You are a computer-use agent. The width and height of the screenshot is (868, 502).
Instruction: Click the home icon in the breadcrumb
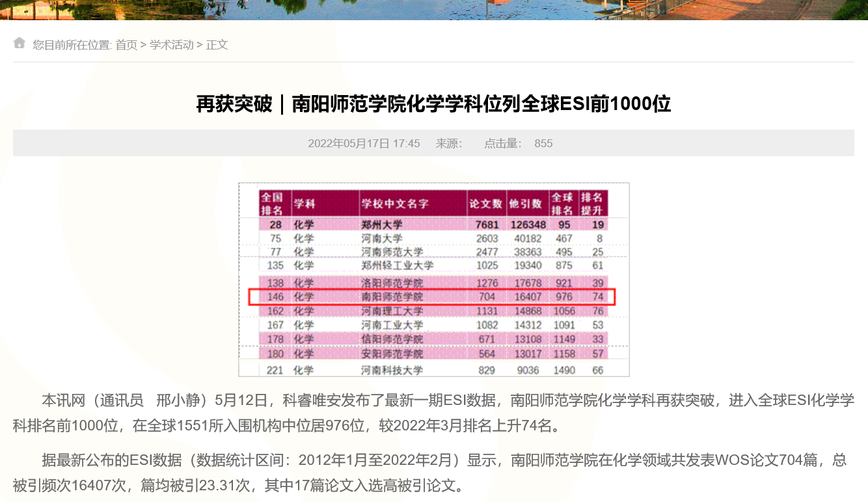point(20,43)
